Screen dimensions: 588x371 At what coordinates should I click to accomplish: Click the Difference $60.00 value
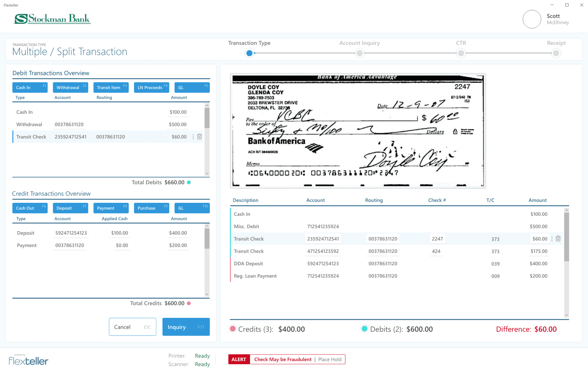click(x=545, y=329)
